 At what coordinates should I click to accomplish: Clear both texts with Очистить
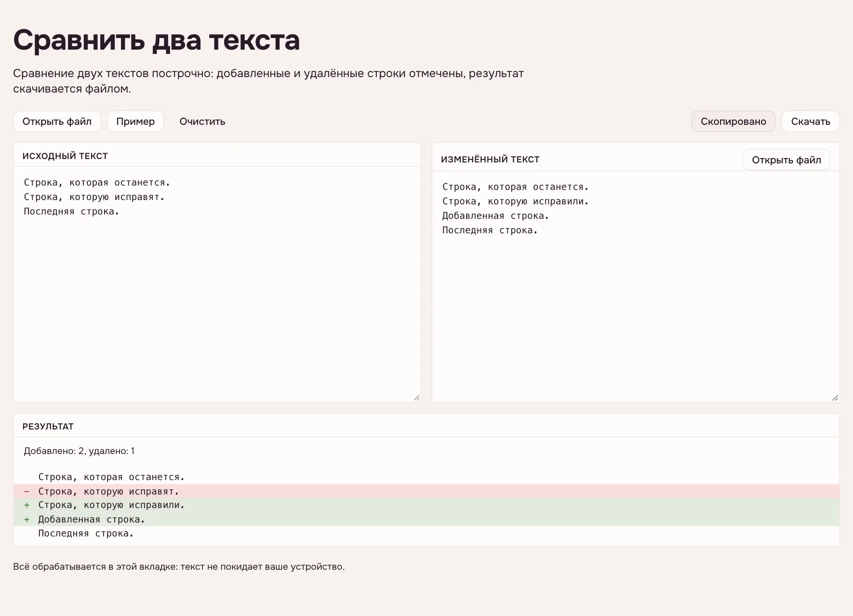[202, 121]
